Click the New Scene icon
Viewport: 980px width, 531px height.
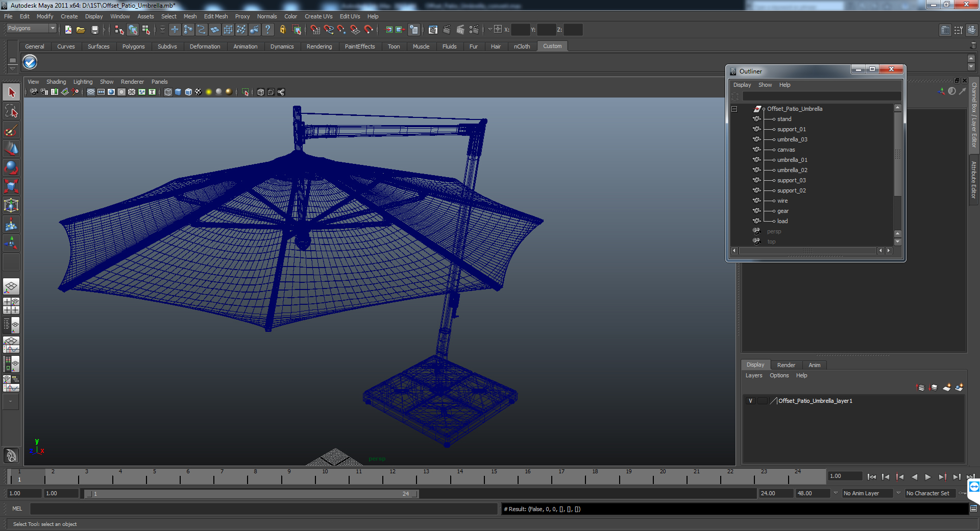coord(68,30)
